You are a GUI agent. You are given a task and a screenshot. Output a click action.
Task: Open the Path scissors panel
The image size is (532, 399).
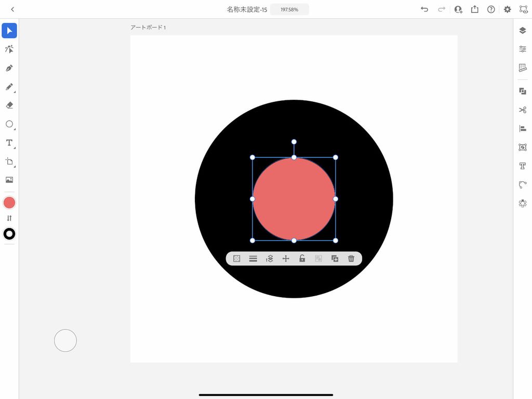click(523, 110)
